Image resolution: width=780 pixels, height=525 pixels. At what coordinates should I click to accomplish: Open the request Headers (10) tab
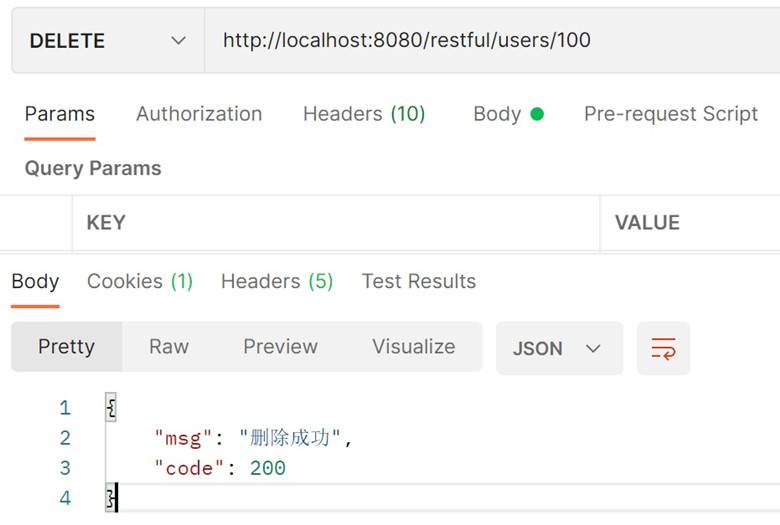(x=364, y=114)
